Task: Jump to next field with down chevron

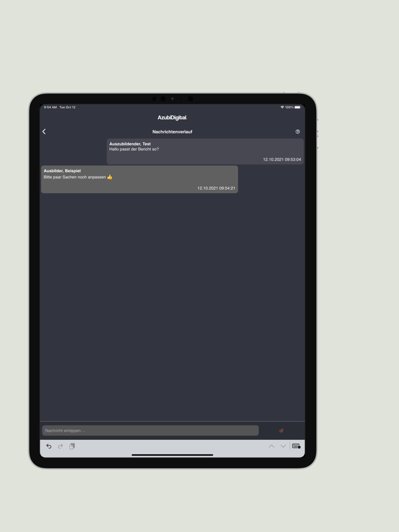Action: 283,446
